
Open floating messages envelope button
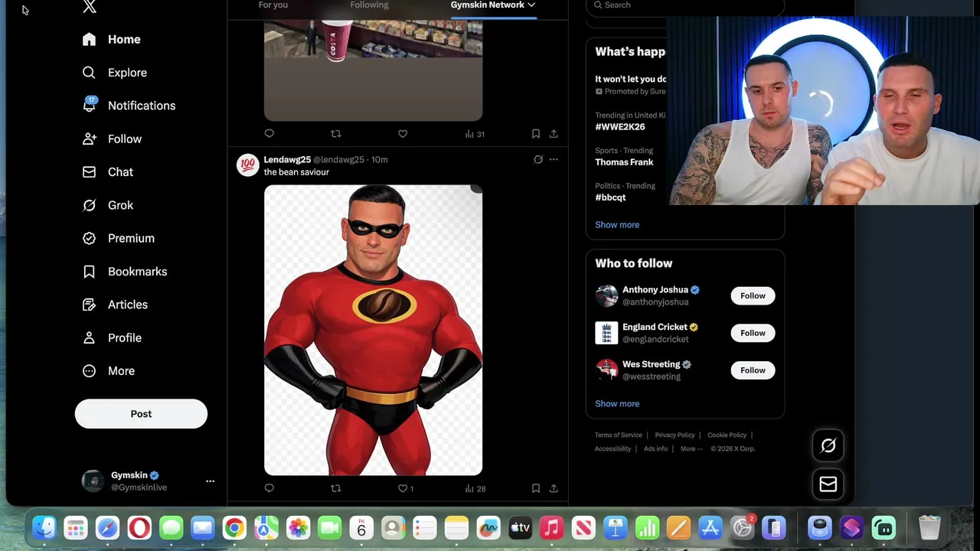coord(828,484)
